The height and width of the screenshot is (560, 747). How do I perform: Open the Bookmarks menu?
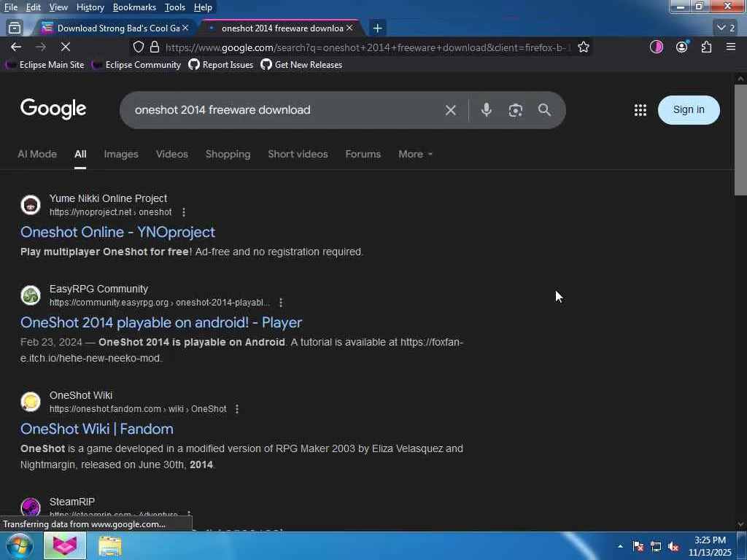point(134,7)
